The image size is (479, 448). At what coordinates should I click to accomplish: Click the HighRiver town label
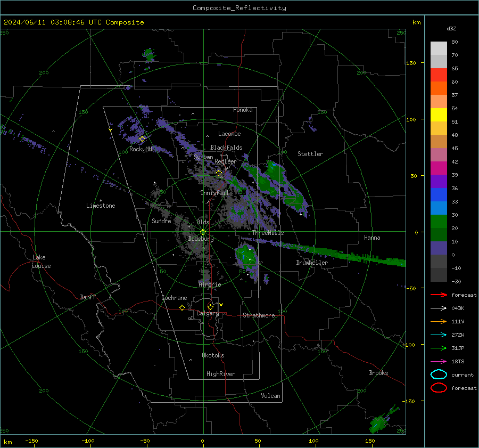220,374
